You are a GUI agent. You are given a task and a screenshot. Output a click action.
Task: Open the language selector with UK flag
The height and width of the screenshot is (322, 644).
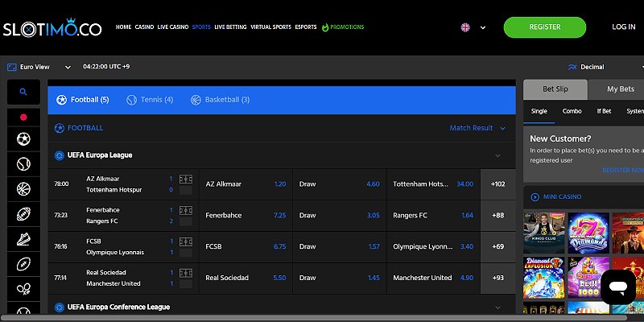click(473, 27)
